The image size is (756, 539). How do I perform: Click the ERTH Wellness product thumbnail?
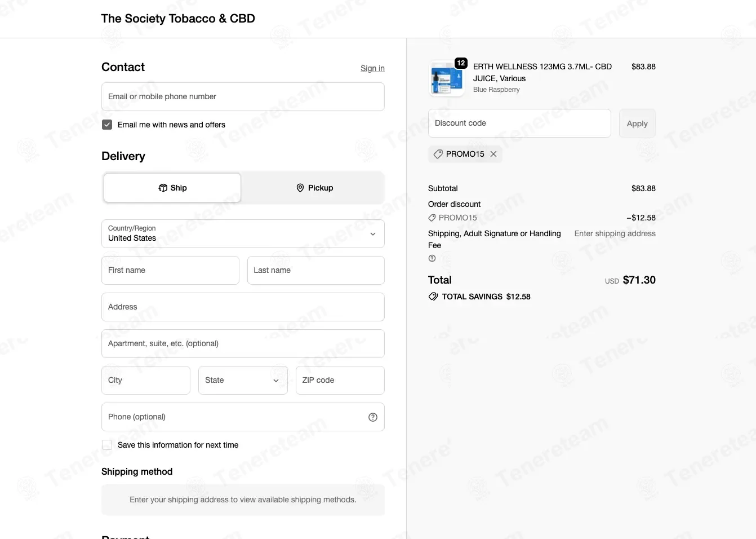(447, 79)
